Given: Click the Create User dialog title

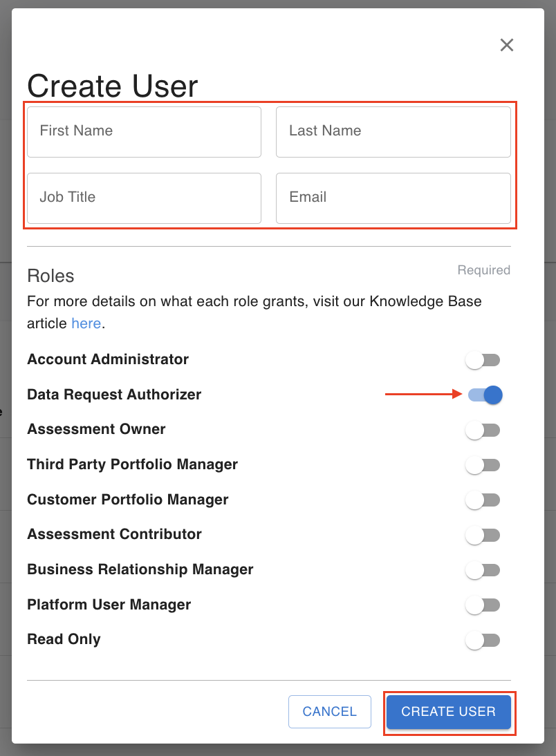Looking at the screenshot, I should point(112,86).
